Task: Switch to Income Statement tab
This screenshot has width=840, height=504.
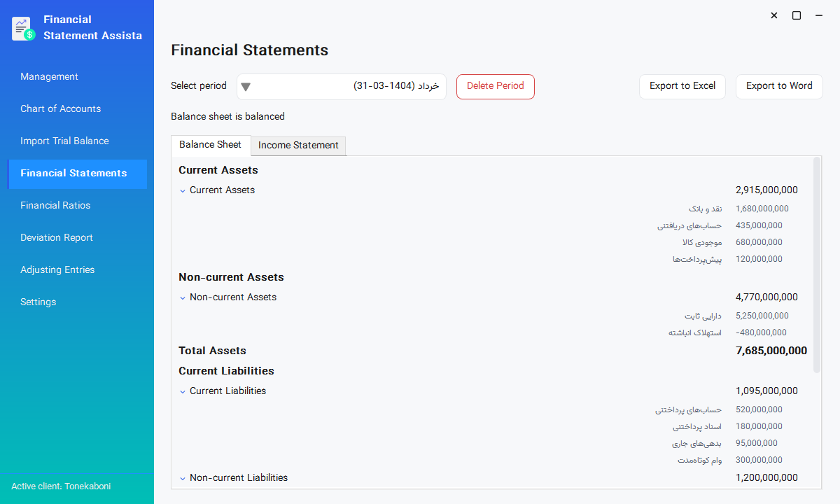Action: 298,146
